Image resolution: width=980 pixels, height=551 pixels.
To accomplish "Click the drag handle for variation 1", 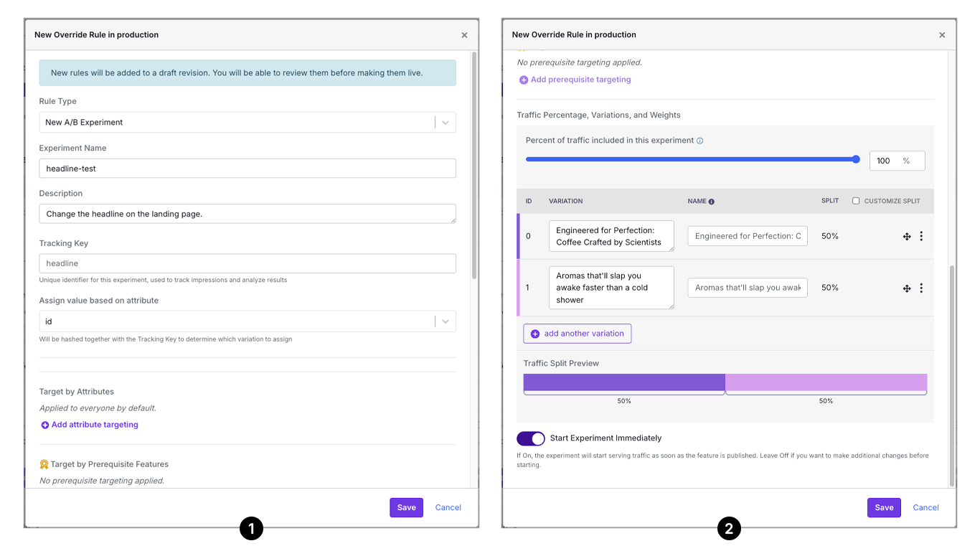I will click(x=907, y=288).
